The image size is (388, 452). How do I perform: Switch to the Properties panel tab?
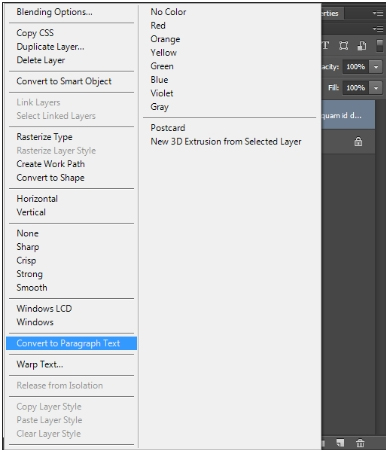[332, 13]
